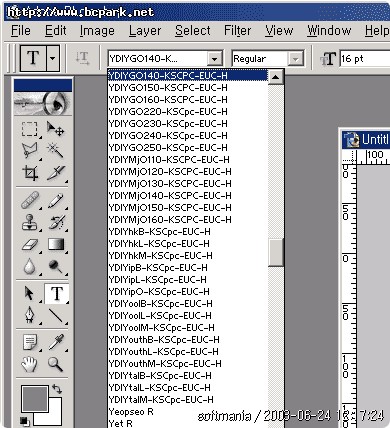Choose font YDIYipO-KSCpc-EUC-H
Image resolution: width=390 pixels, height=428 pixels.
pyautogui.click(x=187, y=292)
